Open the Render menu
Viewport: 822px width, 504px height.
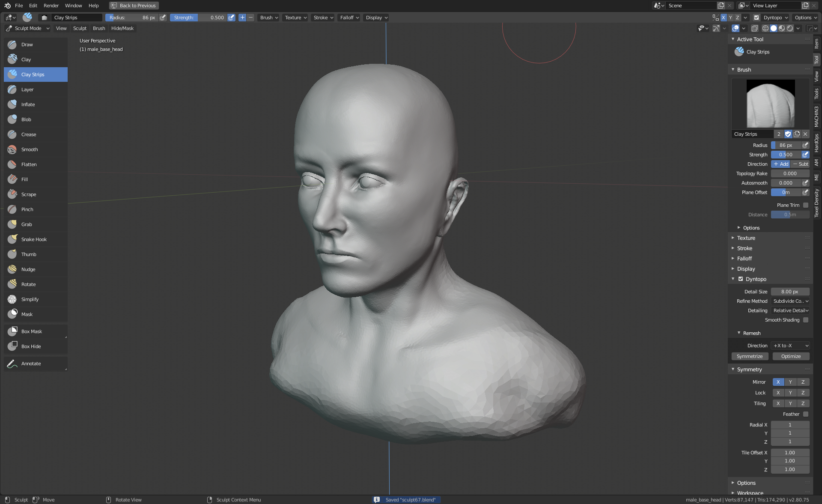coord(51,6)
